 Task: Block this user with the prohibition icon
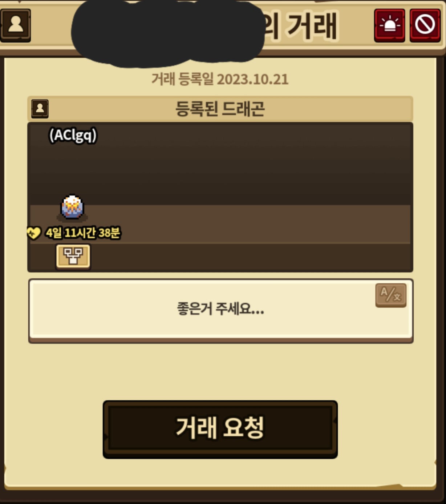coord(425,25)
